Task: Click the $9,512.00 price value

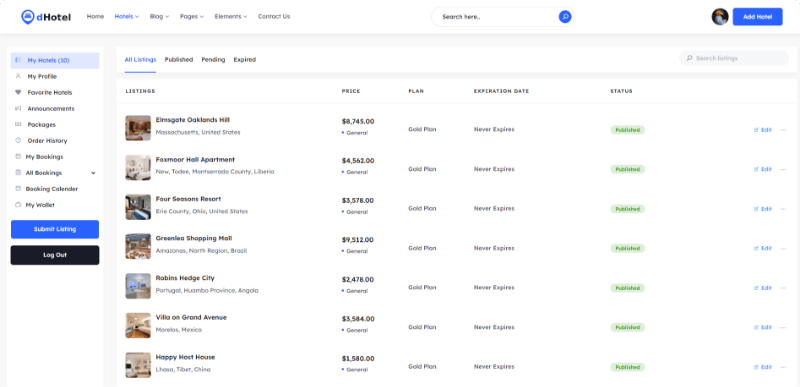Action: [358, 240]
